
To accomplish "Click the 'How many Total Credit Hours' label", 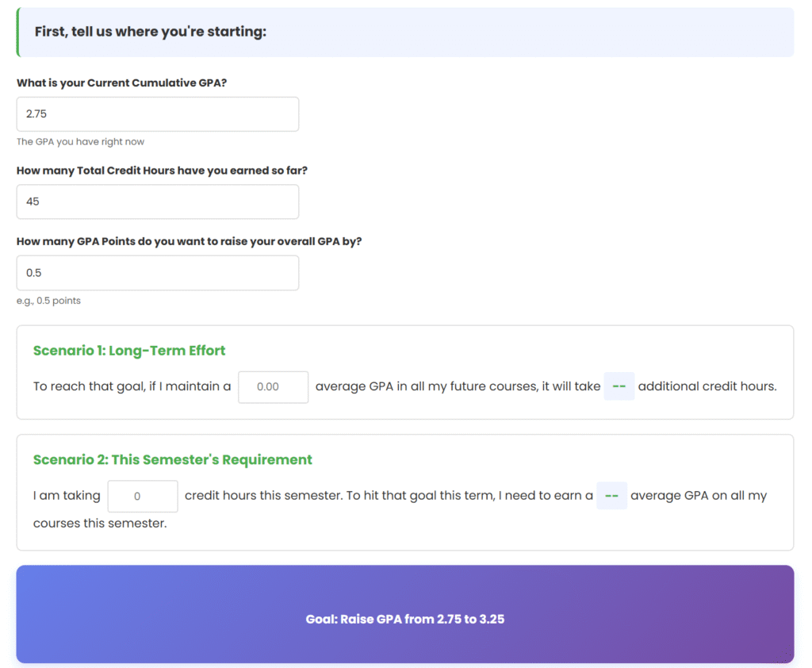I will point(161,171).
